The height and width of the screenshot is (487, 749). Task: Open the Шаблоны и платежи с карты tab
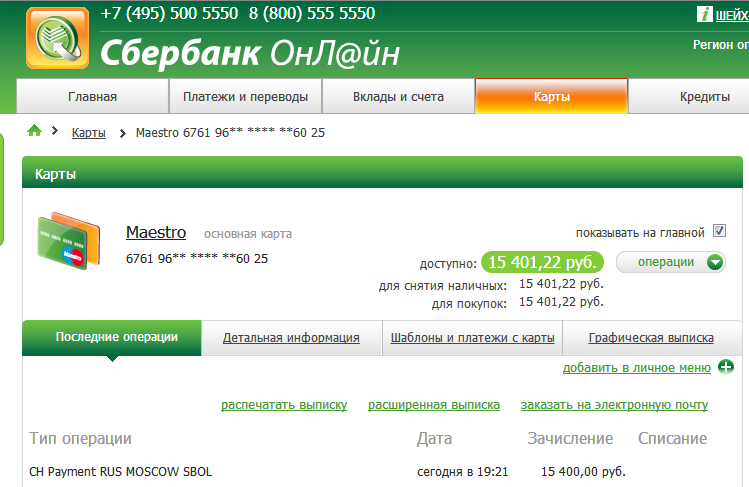[472, 338]
